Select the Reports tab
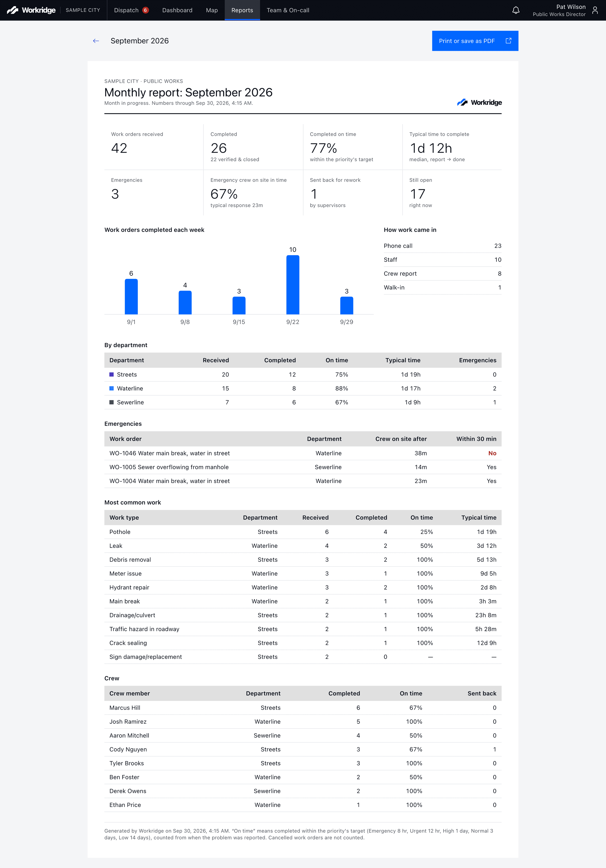The width and height of the screenshot is (606, 868). 242,10
